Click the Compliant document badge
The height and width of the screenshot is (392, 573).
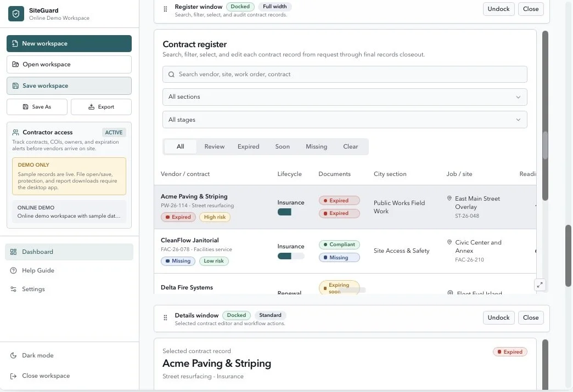[x=339, y=245]
